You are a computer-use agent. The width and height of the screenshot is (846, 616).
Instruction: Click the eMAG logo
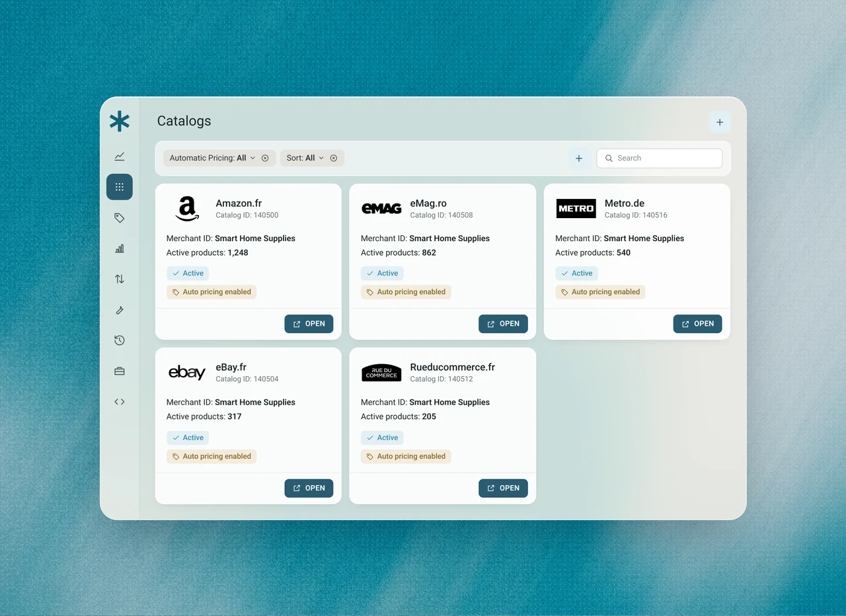[x=381, y=209]
